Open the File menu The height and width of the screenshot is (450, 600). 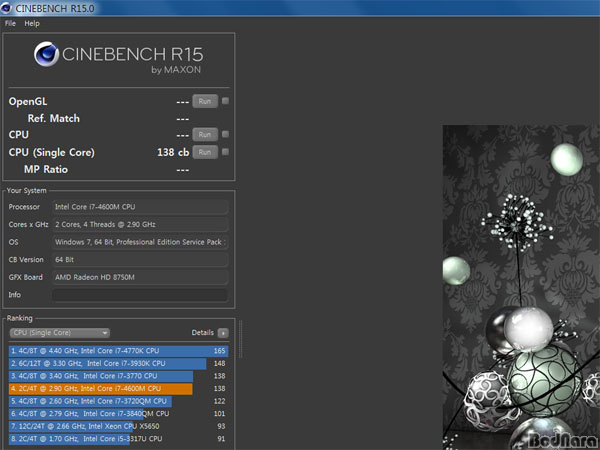pos(10,23)
